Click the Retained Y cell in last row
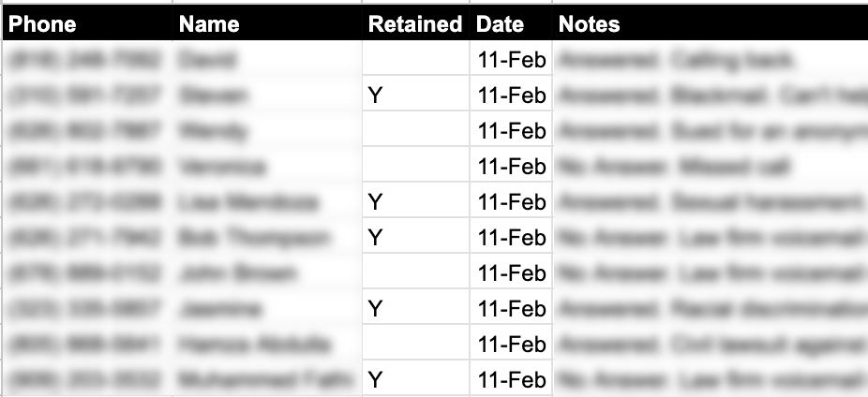Viewport: 868px width, 397px height. click(x=416, y=379)
